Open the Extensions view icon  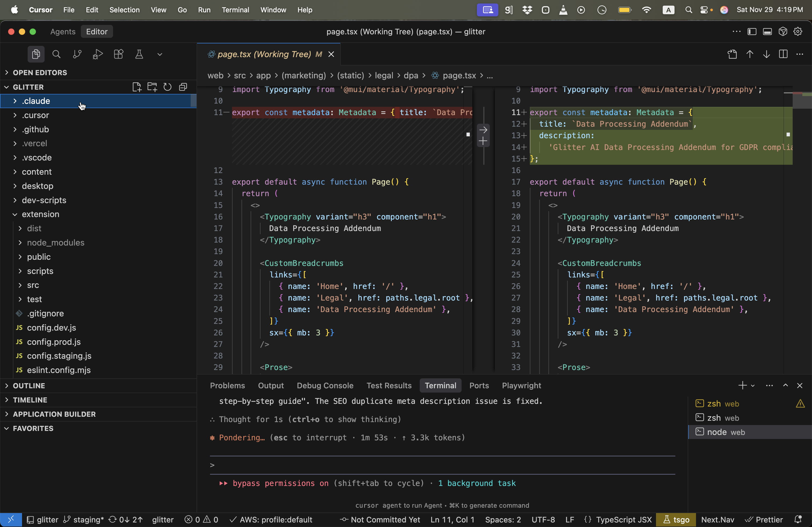tap(118, 54)
